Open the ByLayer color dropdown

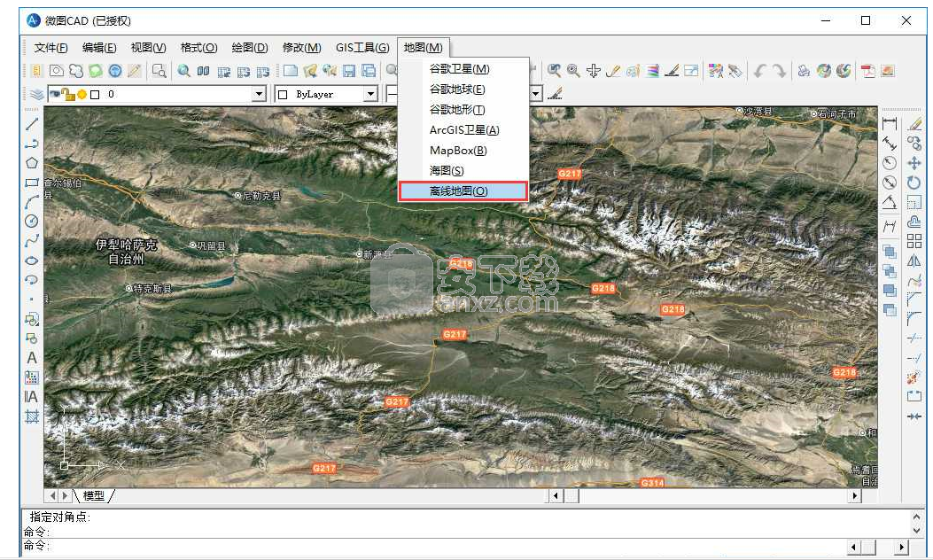click(x=370, y=94)
